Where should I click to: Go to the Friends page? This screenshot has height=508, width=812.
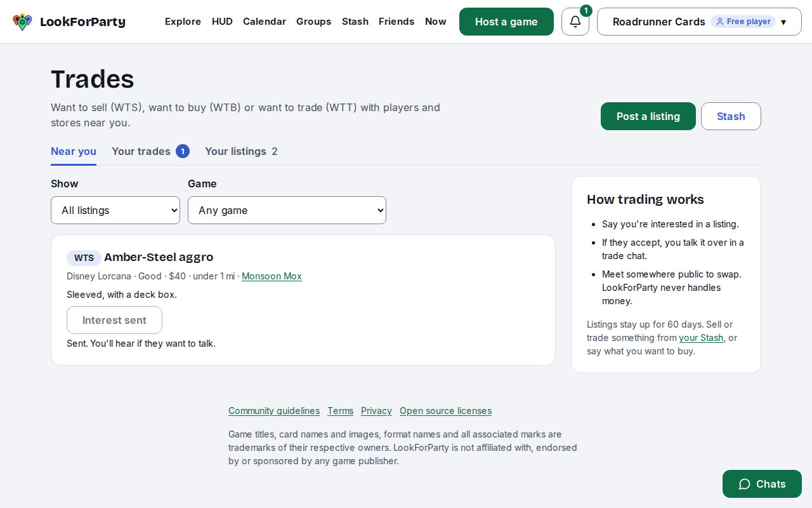coord(396,22)
